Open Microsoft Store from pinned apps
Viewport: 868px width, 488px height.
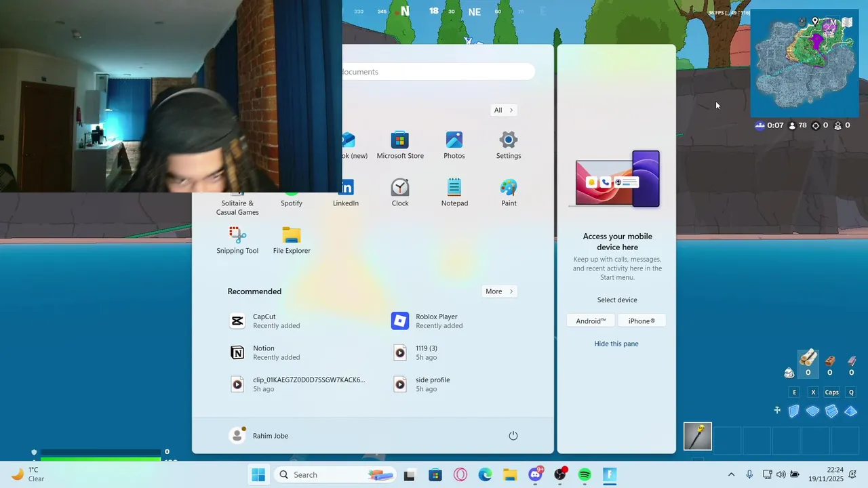click(400, 146)
